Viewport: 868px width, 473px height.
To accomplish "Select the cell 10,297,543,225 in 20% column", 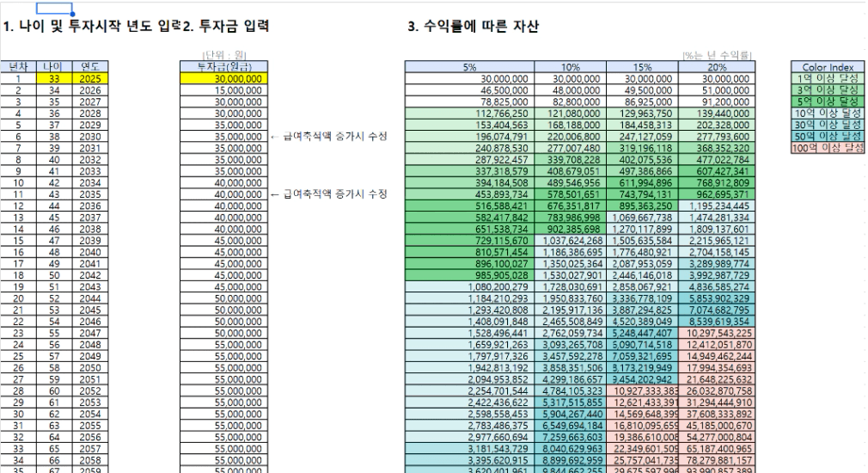I will tap(717, 334).
